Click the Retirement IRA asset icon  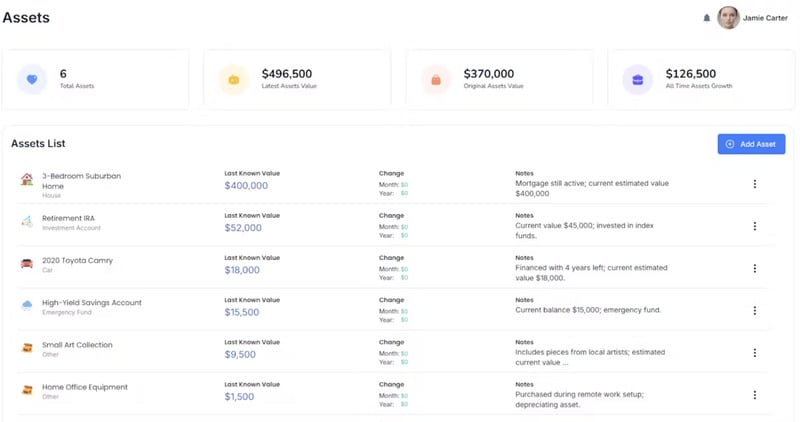[27, 222]
